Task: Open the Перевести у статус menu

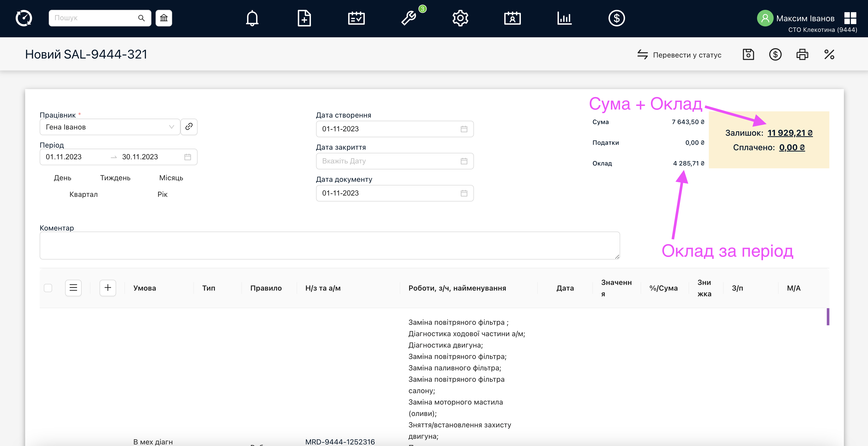Action: tap(679, 55)
